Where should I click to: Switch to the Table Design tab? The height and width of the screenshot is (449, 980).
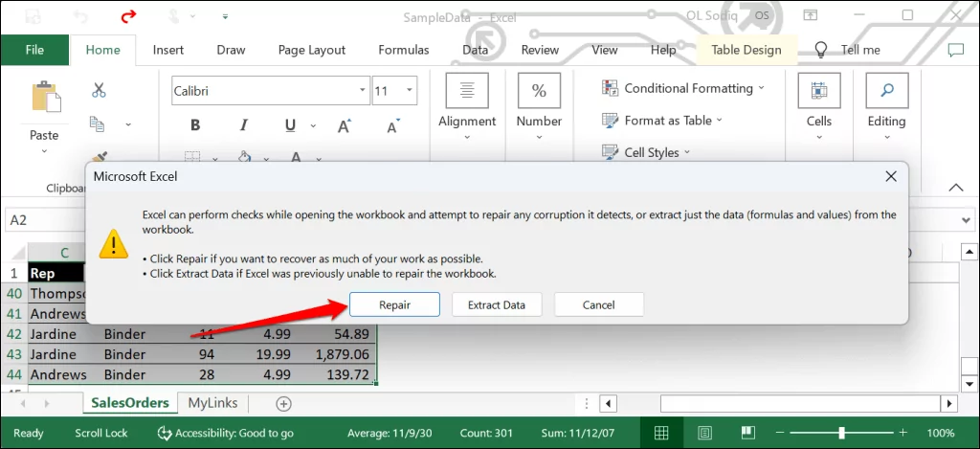point(746,50)
